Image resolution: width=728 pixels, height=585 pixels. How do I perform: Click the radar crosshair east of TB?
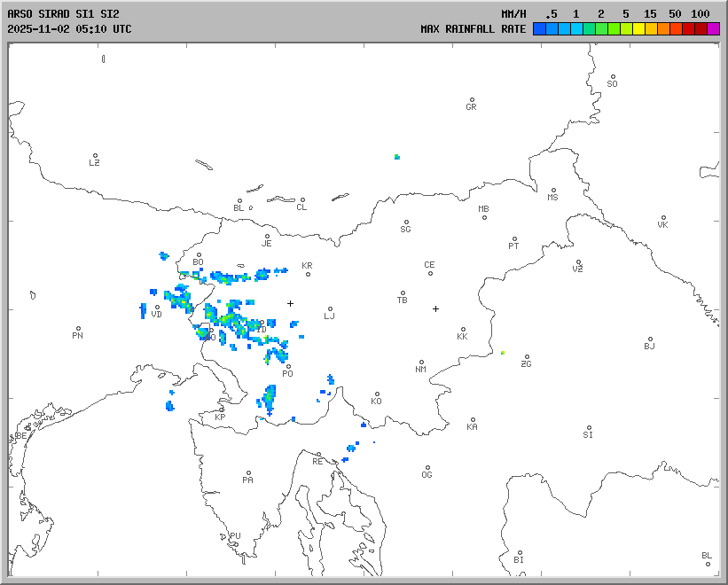[x=435, y=308]
